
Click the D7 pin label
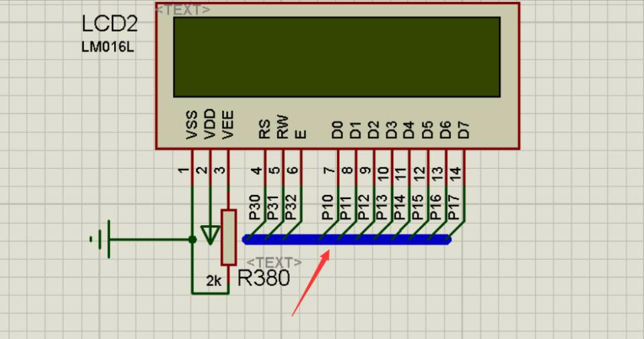[x=464, y=130]
